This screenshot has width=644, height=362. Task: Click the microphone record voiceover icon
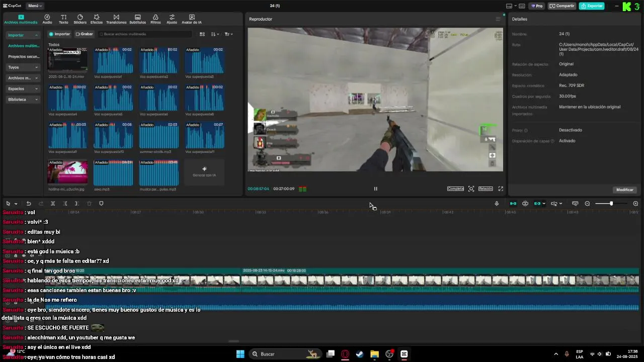point(497,204)
